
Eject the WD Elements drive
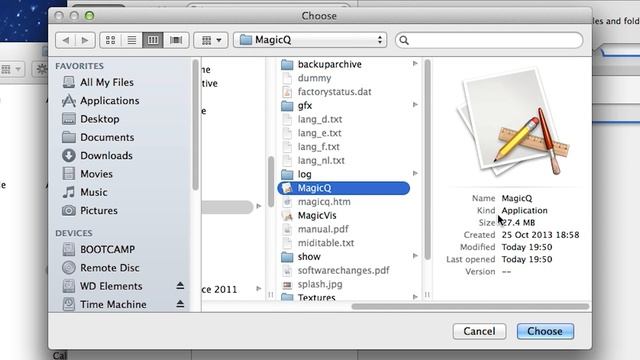point(180,286)
